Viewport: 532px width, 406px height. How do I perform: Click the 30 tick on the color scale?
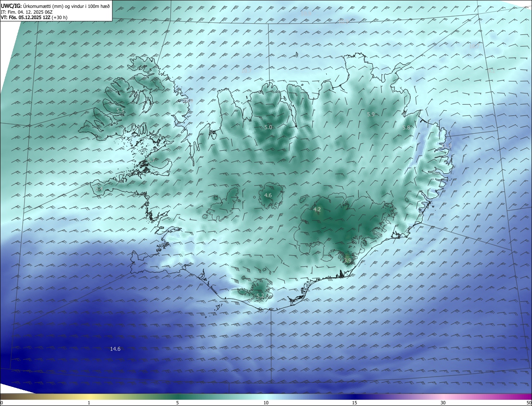pyautogui.click(x=443, y=403)
